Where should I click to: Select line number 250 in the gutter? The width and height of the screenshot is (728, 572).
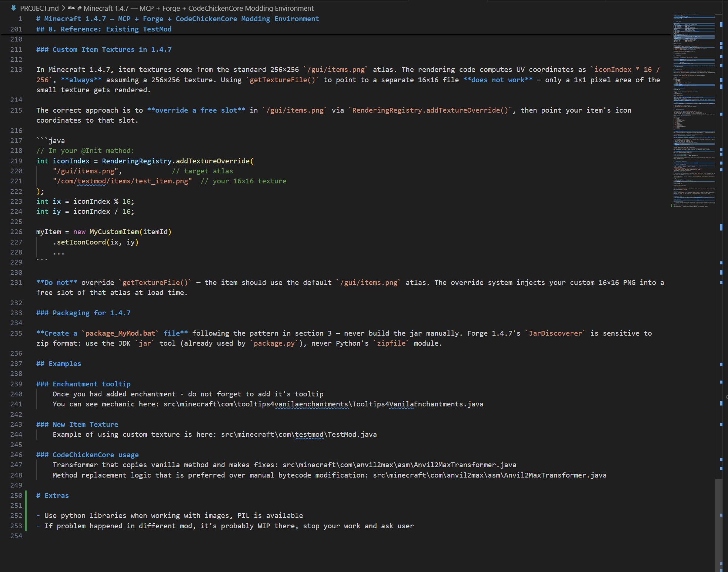click(16, 496)
